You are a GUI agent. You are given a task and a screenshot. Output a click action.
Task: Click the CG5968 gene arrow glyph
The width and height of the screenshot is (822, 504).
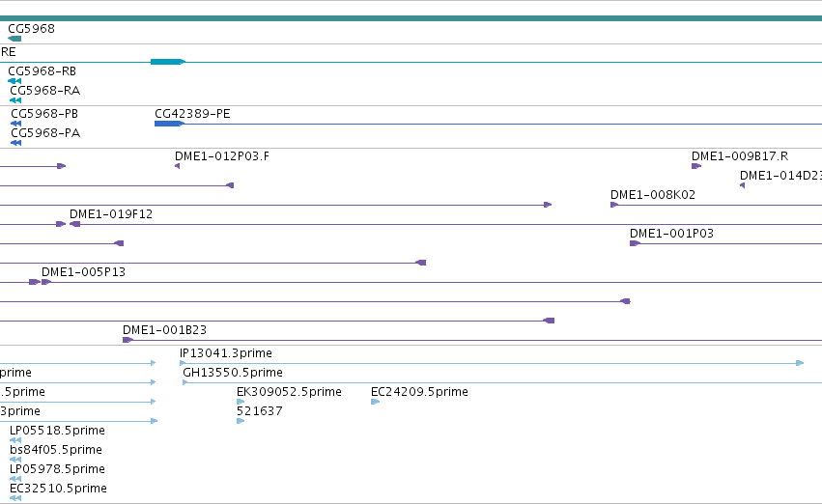click(x=14, y=39)
